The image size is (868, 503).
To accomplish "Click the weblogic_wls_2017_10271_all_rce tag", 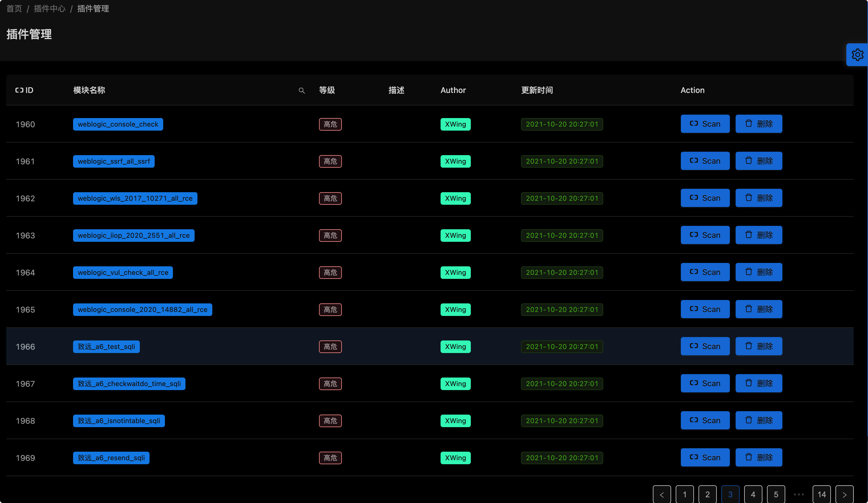I will (135, 198).
